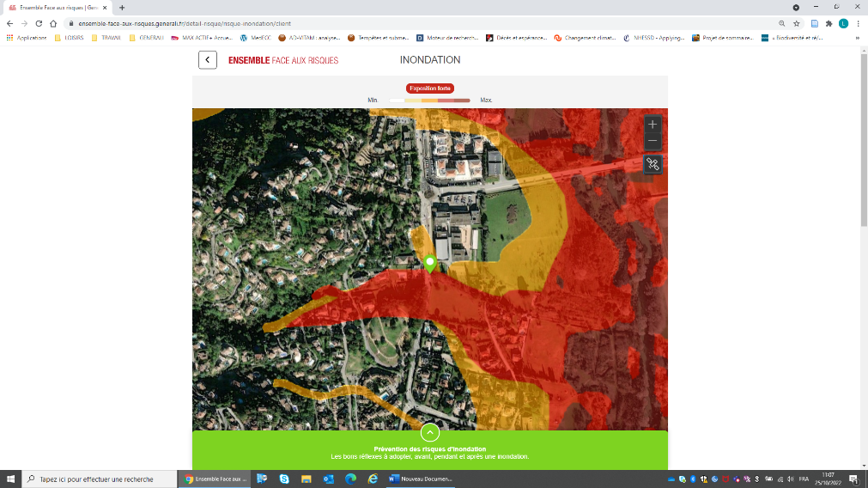The height and width of the screenshot is (488, 868).
Task: Show hidden bookmarks with double chevron
Action: 857,38
